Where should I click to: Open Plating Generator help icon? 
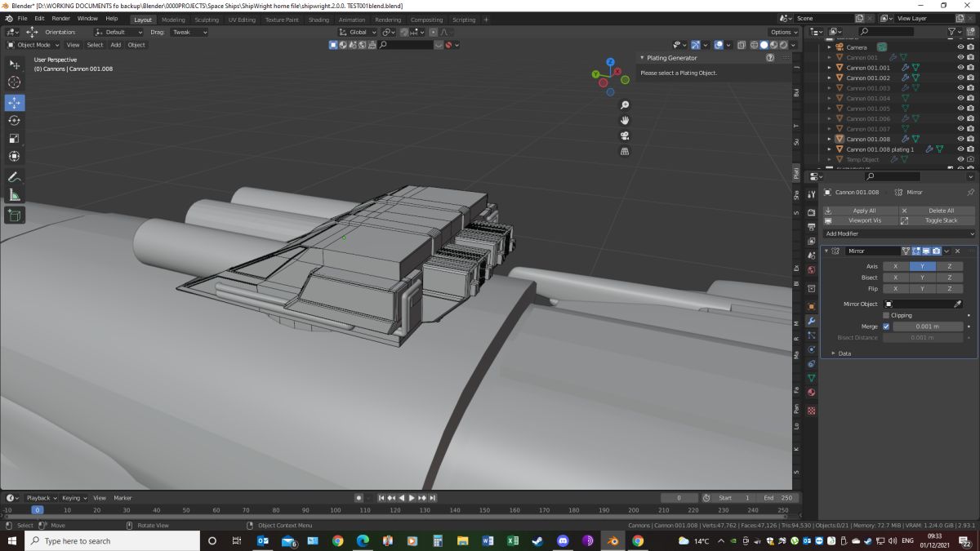[x=770, y=58]
